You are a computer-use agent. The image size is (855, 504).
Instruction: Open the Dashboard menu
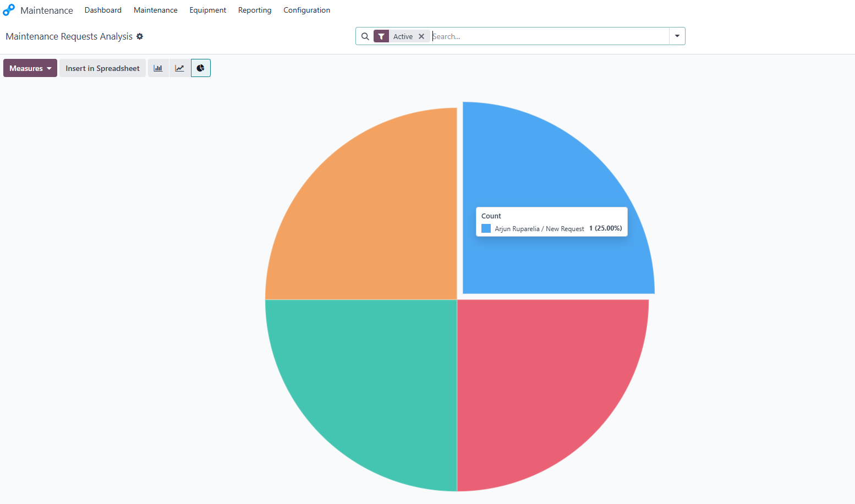tap(103, 10)
